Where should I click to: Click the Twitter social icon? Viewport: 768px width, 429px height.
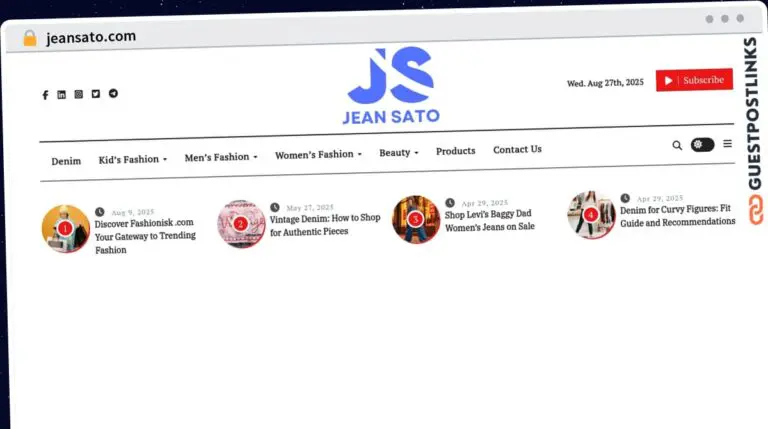click(95, 94)
